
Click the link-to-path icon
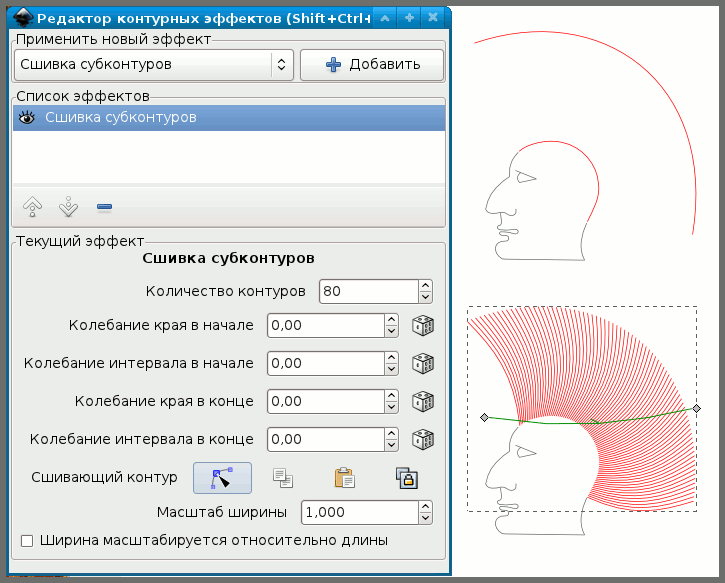click(406, 478)
